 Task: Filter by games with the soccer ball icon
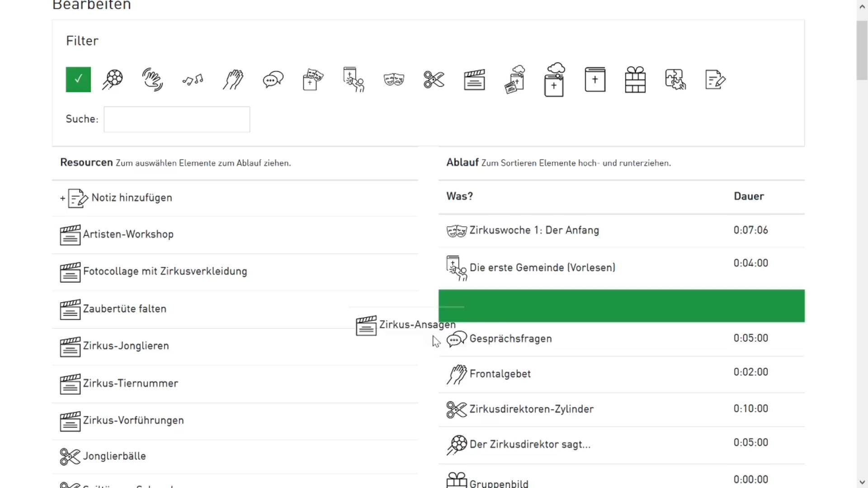coord(113,80)
